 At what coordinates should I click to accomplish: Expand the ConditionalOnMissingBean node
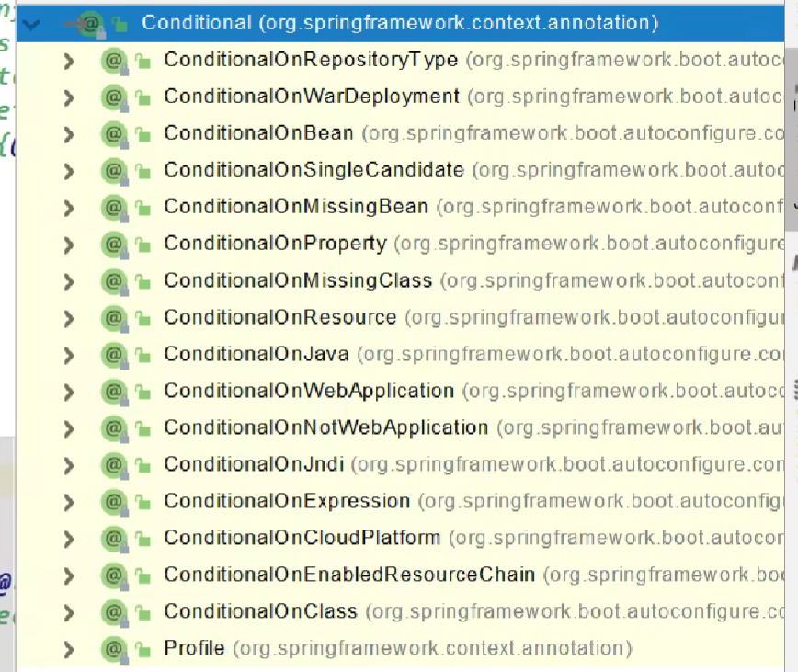(x=68, y=208)
